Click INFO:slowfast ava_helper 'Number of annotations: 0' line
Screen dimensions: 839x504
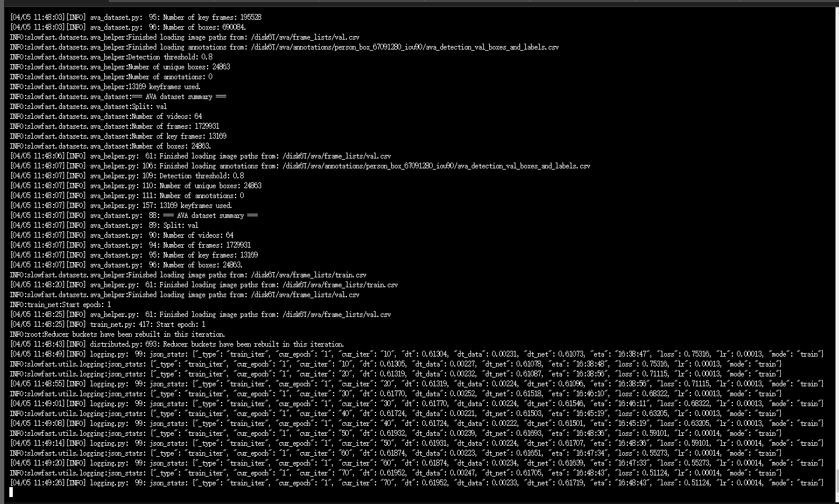[x=111, y=77]
